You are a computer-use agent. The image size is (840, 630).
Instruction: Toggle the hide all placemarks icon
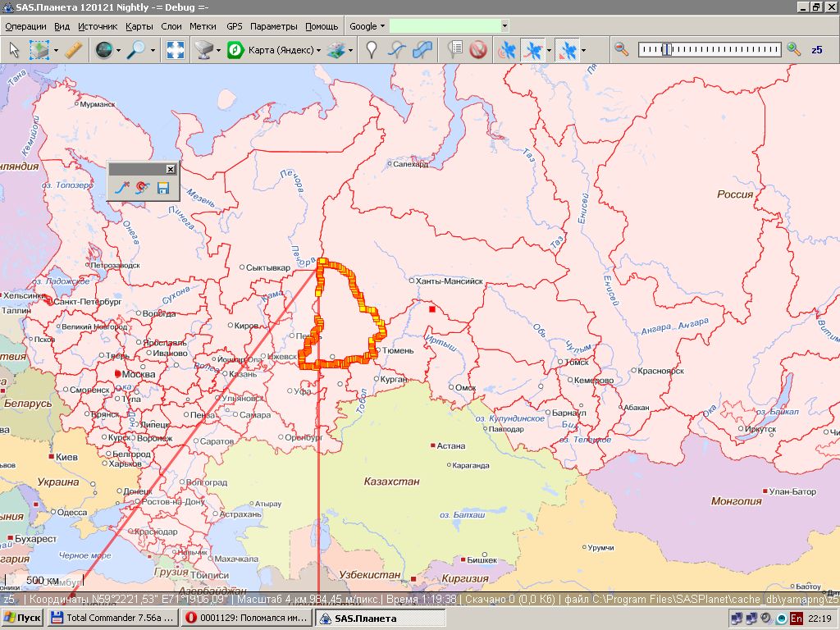478,50
